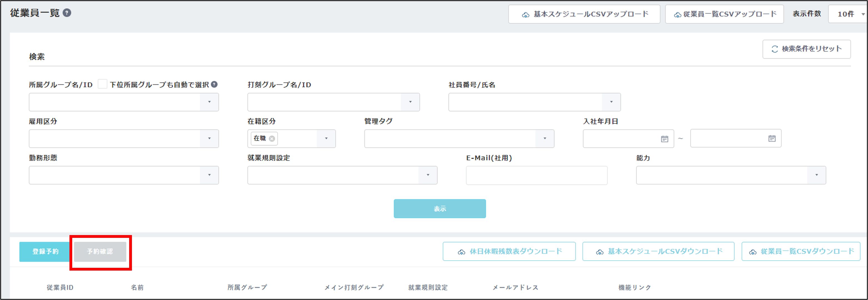
Task: Expand the 就業規則設定 dropdown
Action: (427, 175)
